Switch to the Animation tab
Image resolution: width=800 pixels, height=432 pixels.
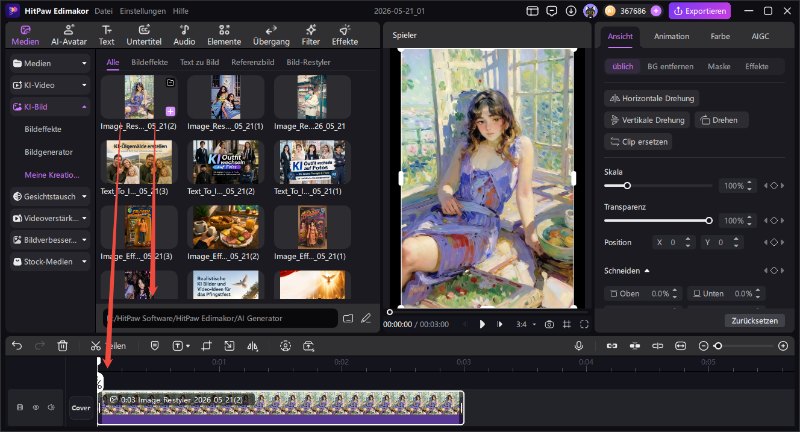pyautogui.click(x=671, y=36)
